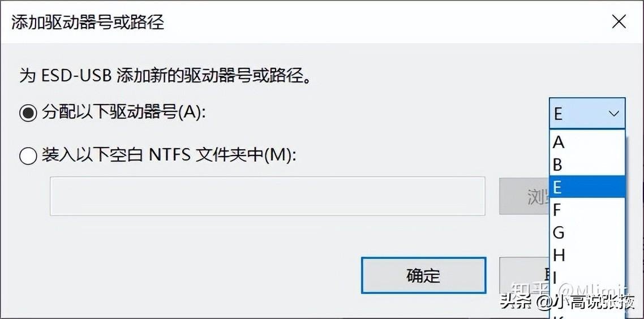
Task: Select the 分配以下驱动器号 radio button
Action: coord(28,113)
